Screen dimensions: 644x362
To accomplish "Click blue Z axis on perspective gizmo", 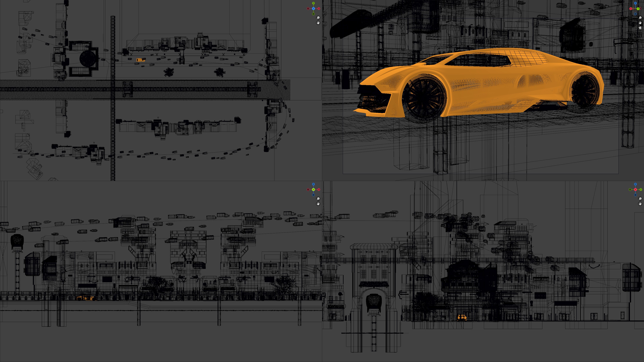I will point(635,3).
